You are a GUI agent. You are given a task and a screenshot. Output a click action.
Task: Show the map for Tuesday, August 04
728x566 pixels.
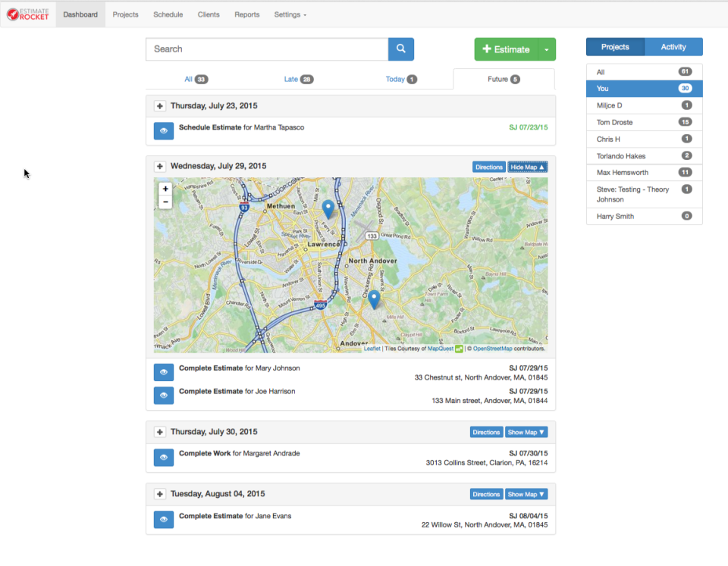pyautogui.click(x=526, y=494)
